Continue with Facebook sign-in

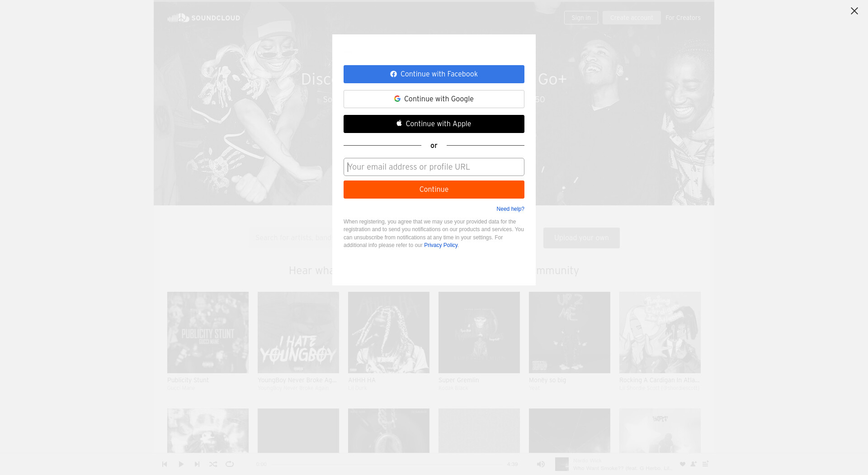(x=434, y=74)
